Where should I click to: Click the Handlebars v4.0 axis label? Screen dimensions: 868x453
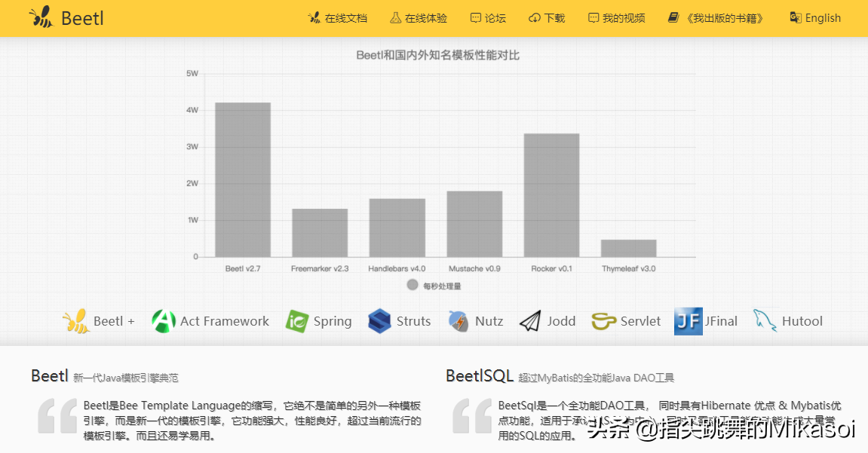pos(397,268)
